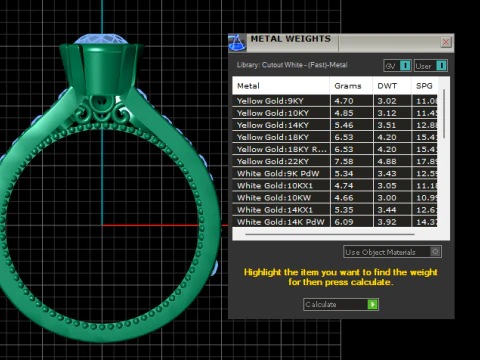Select the White Gold:14K PdW row
Viewport: 480px width, 360px height.
click(335, 222)
